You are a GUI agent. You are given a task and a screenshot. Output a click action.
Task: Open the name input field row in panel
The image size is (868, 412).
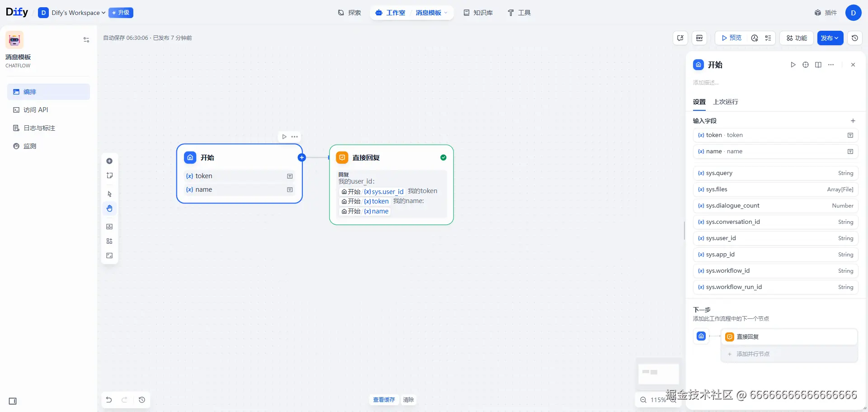pyautogui.click(x=775, y=152)
